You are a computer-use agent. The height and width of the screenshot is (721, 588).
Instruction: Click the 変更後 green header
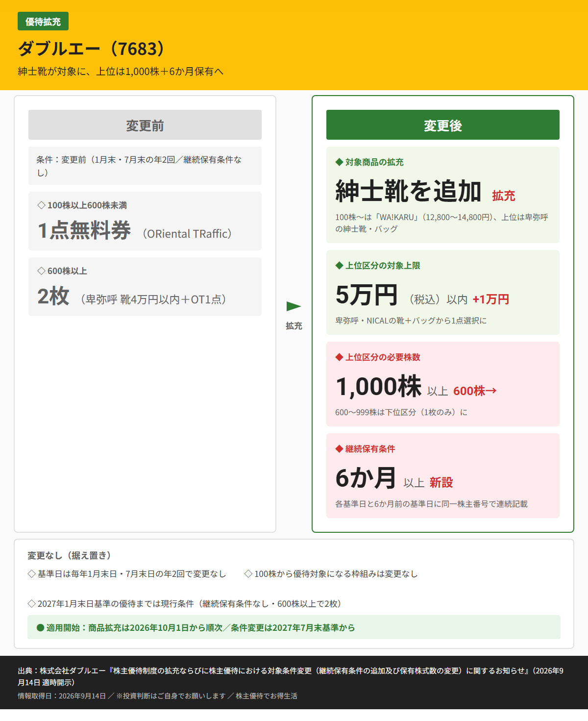pyautogui.click(x=443, y=125)
